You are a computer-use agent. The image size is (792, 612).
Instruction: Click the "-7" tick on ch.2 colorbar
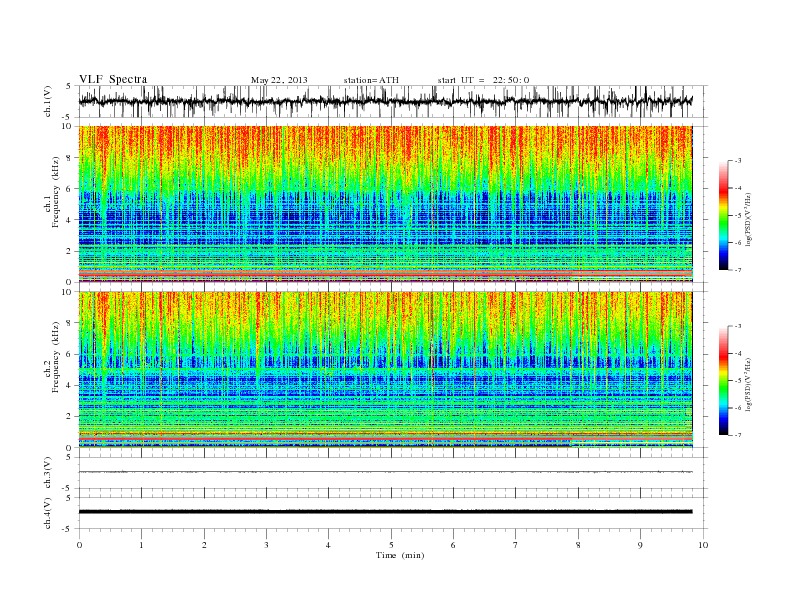(738, 435)
